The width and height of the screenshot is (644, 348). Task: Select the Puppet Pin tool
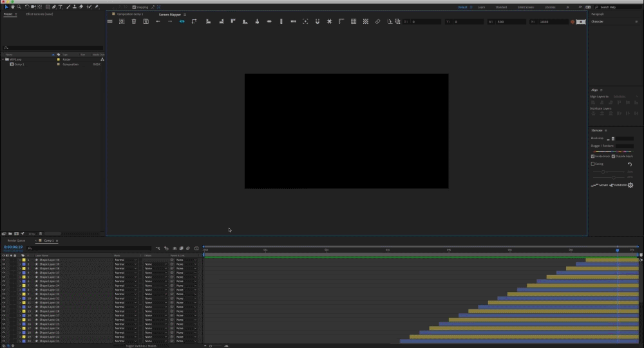(97, 7)
